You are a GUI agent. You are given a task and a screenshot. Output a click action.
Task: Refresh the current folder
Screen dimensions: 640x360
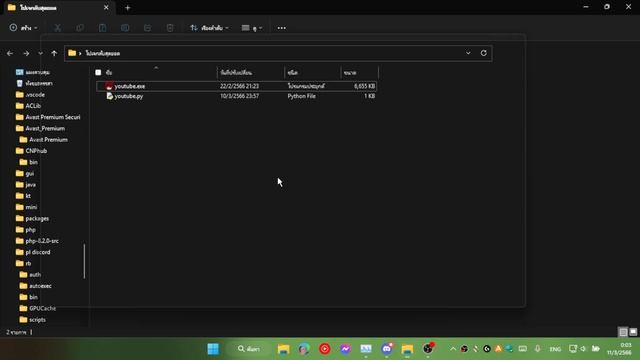tap(484, 53)
